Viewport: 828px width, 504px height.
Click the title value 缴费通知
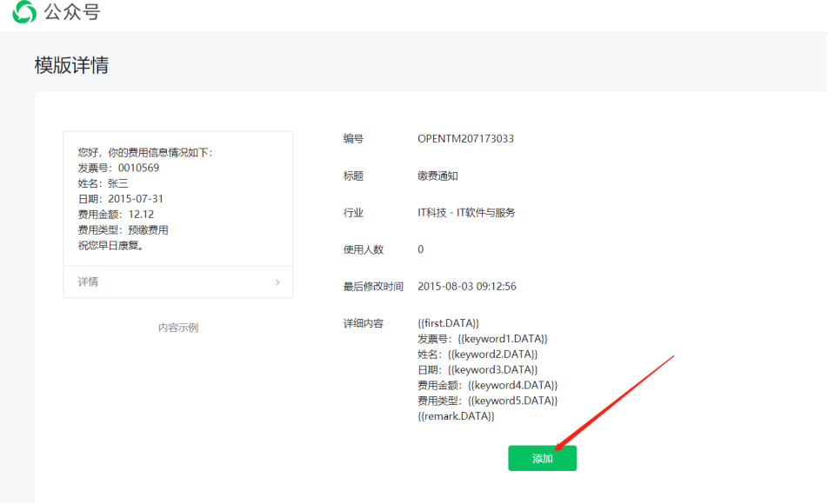[437, 176]
